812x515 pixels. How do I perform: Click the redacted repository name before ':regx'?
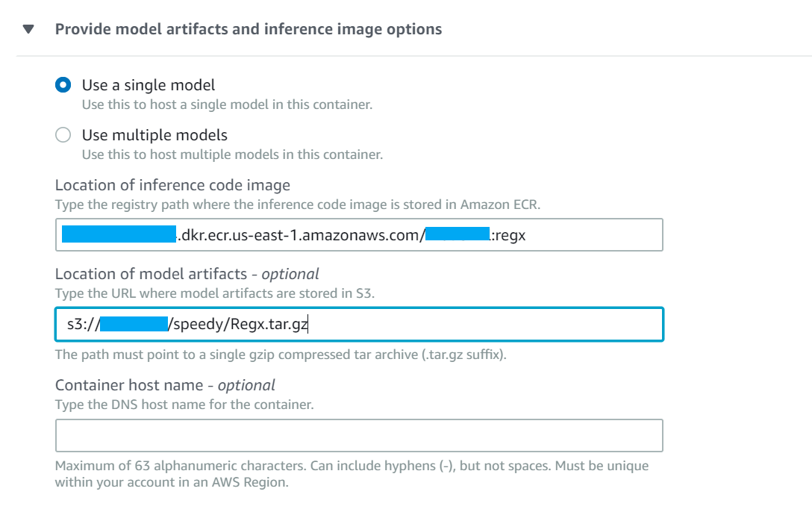pyautogui.click(x=457, y=234)
